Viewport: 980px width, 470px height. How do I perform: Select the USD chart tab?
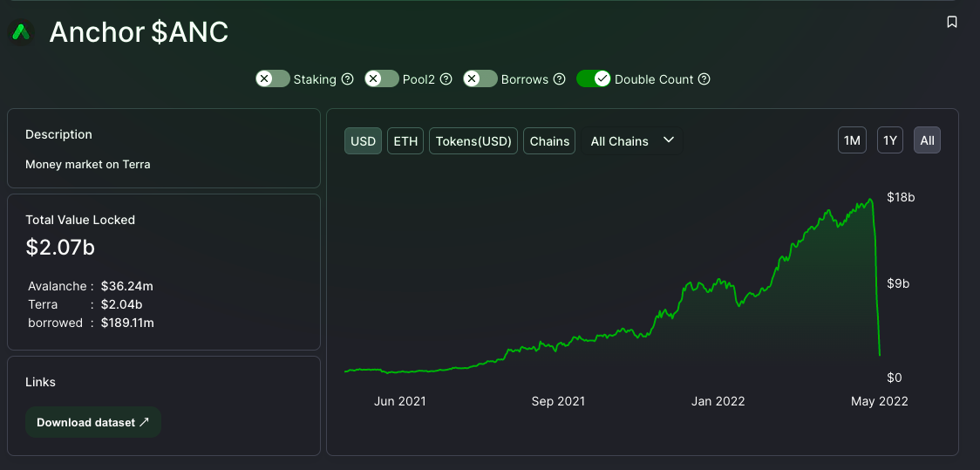coord(363,140)
